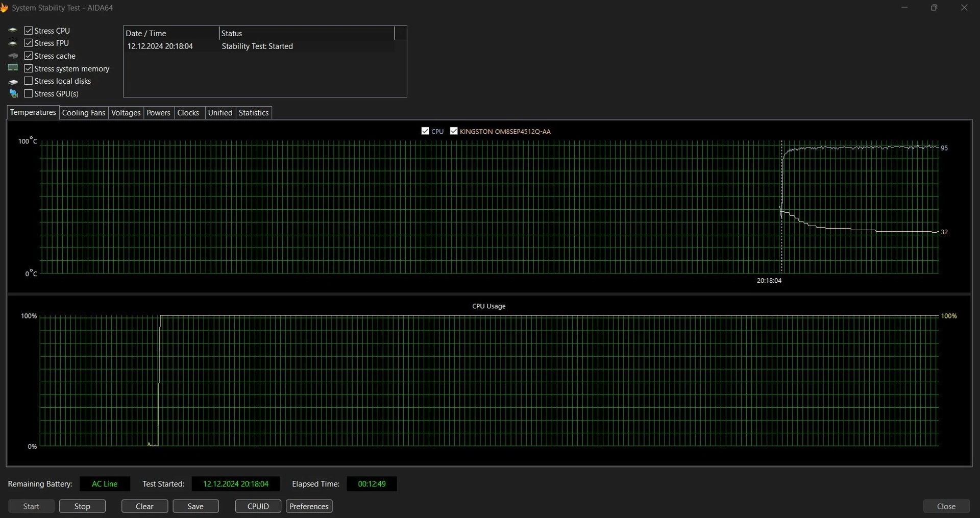Viewport: 980px width, 518px height.
Task: Select the Stability Test: Started log row
Action: tap(259, 46)
